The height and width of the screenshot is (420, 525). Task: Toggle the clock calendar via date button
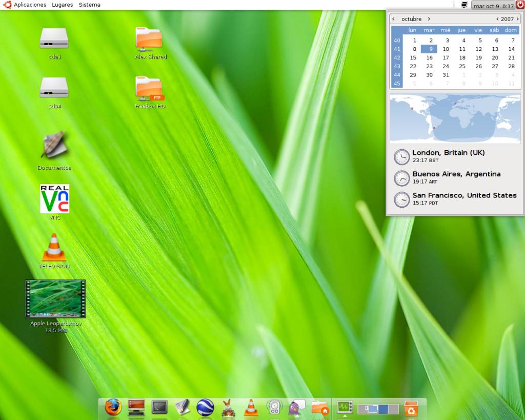pos(493,6)
